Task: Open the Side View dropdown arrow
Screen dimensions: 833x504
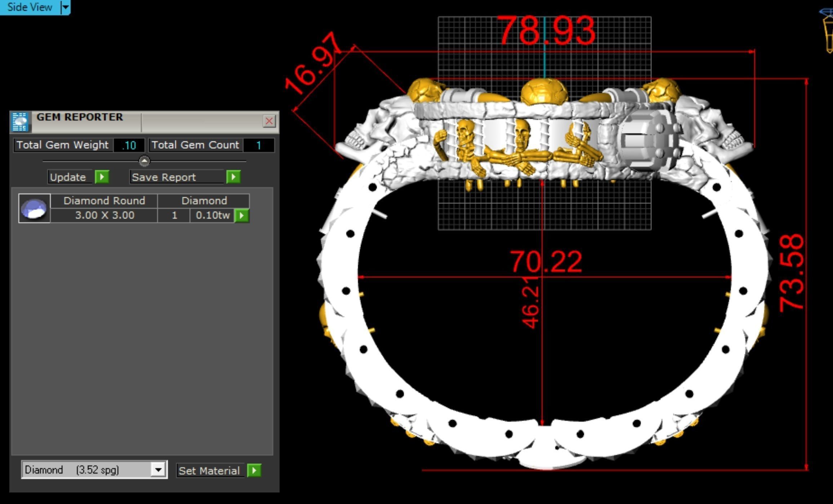Action: 65,7
